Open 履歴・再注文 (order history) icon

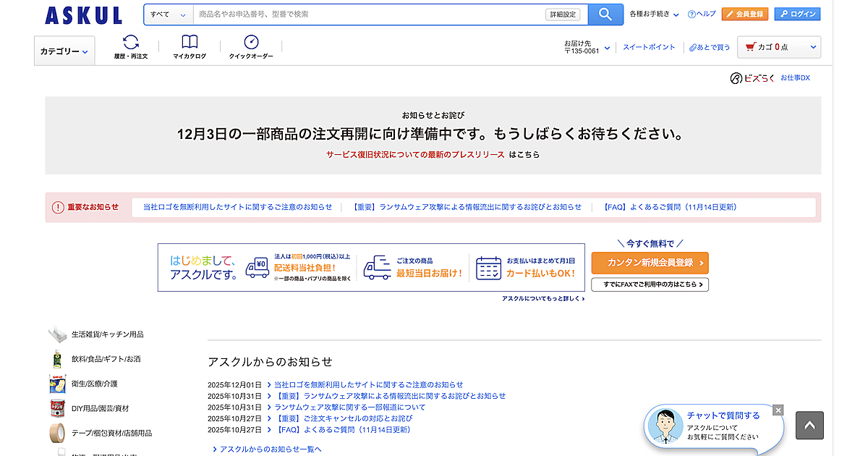[x=131, y=43]
